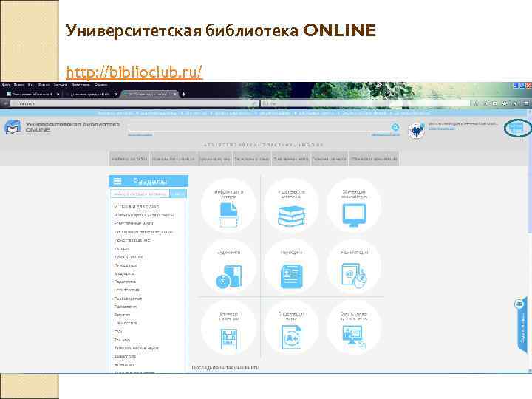Viewport: 532px width, 399px height.
Task: Click the link under the university name
Action: tap(441, 129)
